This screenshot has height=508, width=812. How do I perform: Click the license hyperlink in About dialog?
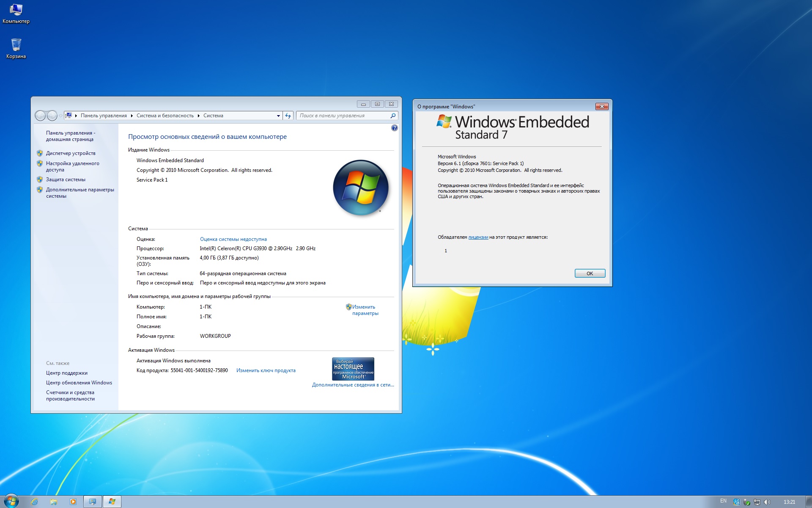478,237
